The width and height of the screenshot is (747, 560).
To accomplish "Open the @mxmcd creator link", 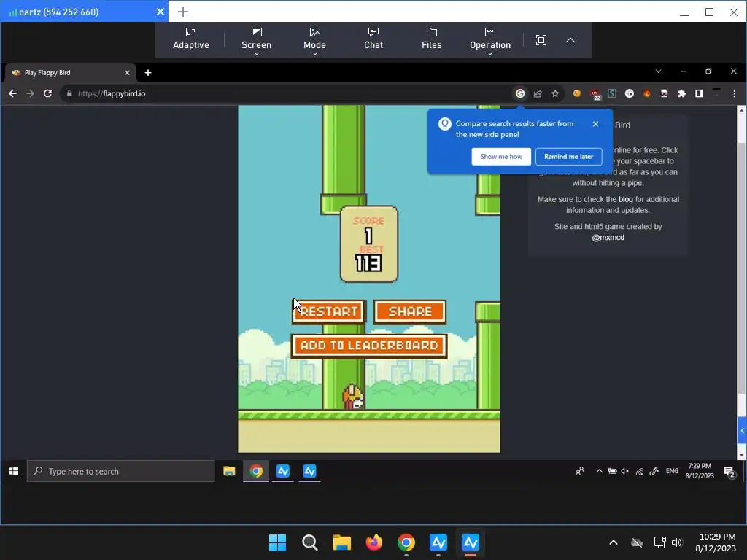I will click(608, 237).
